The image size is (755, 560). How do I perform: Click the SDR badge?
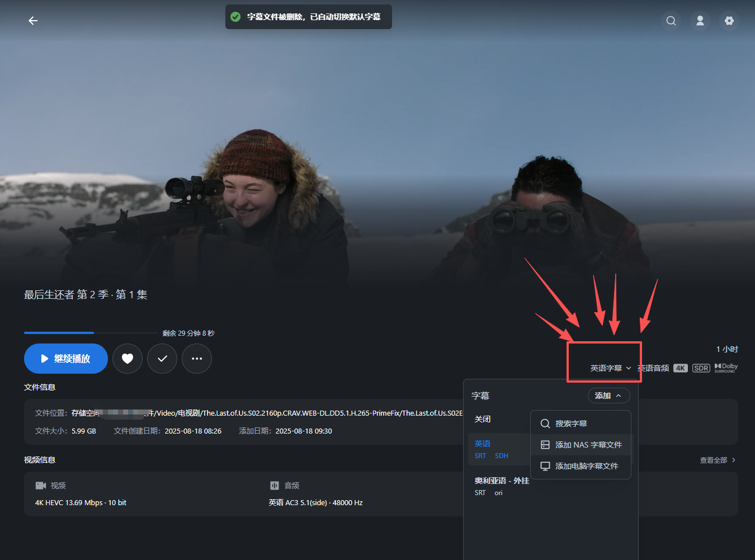coord(701,368)
